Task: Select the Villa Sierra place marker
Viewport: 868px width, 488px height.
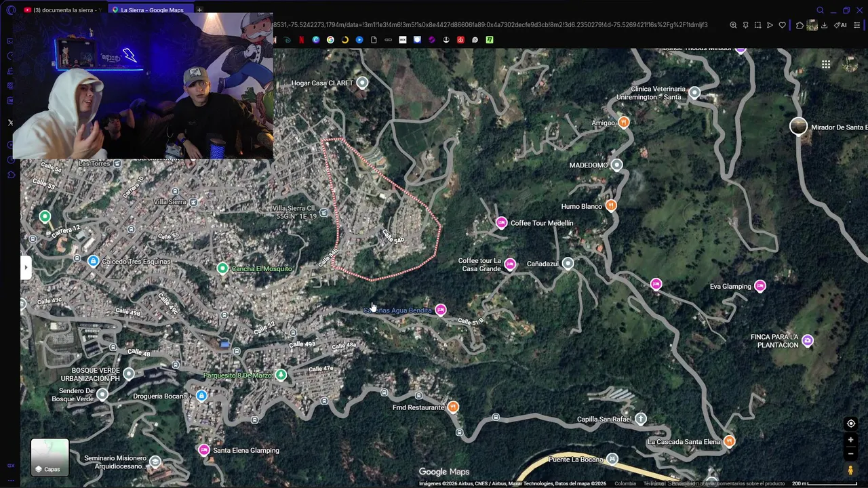Action: [194, 202]
